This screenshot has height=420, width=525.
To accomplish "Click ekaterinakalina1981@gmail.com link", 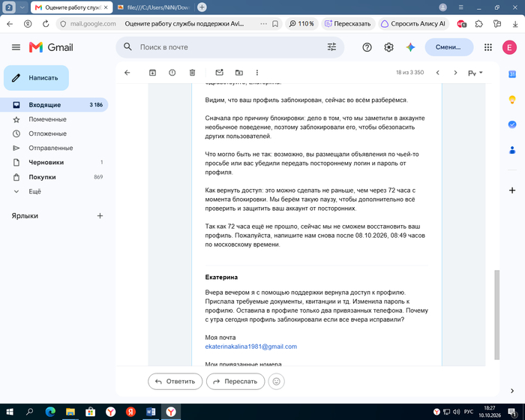I will coord(250,346).
